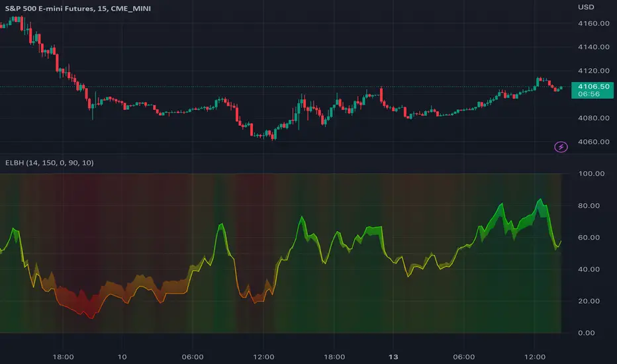This screenshot has width=617, height=364.
Task: Click the 100.00 indicator scale label
Action: coord(591,173)
